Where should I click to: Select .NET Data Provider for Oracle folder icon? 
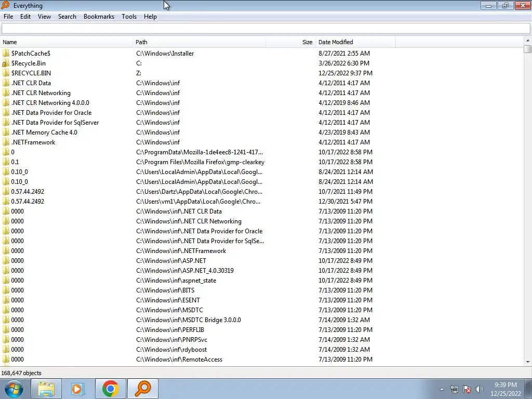(x=6, y=112)
